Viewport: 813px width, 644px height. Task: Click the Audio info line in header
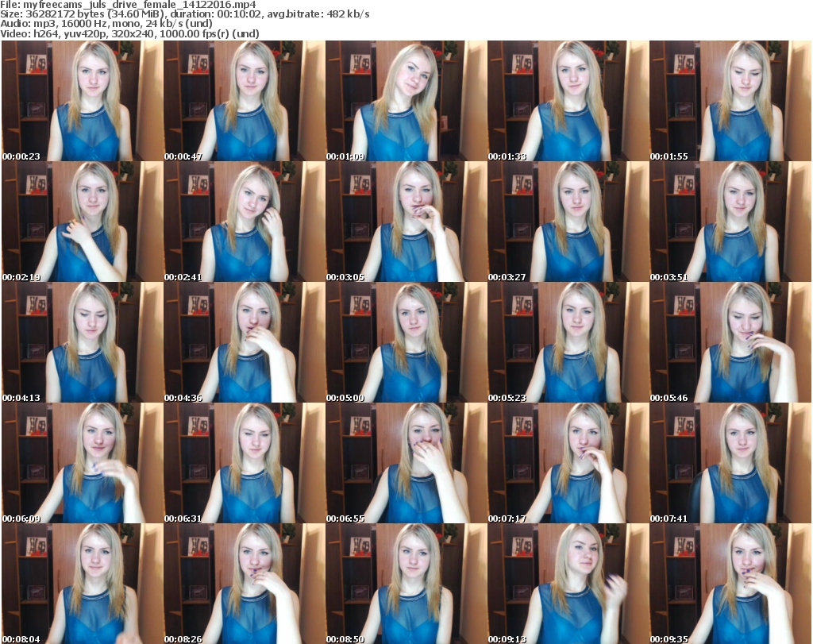tap(107, 24)
